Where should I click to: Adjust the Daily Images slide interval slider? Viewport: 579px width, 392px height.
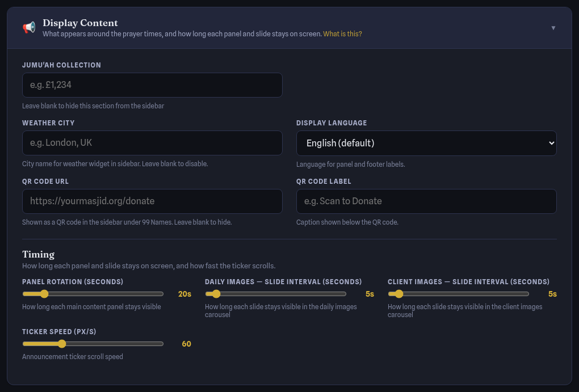click(x=275, y=294)
